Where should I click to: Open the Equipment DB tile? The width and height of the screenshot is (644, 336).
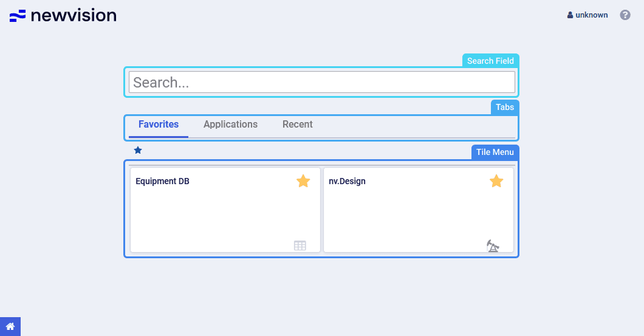225,213
